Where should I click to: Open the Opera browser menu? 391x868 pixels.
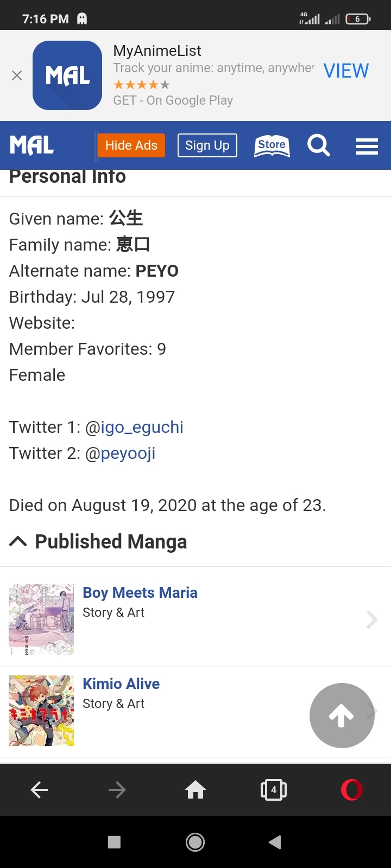(351, 790)
